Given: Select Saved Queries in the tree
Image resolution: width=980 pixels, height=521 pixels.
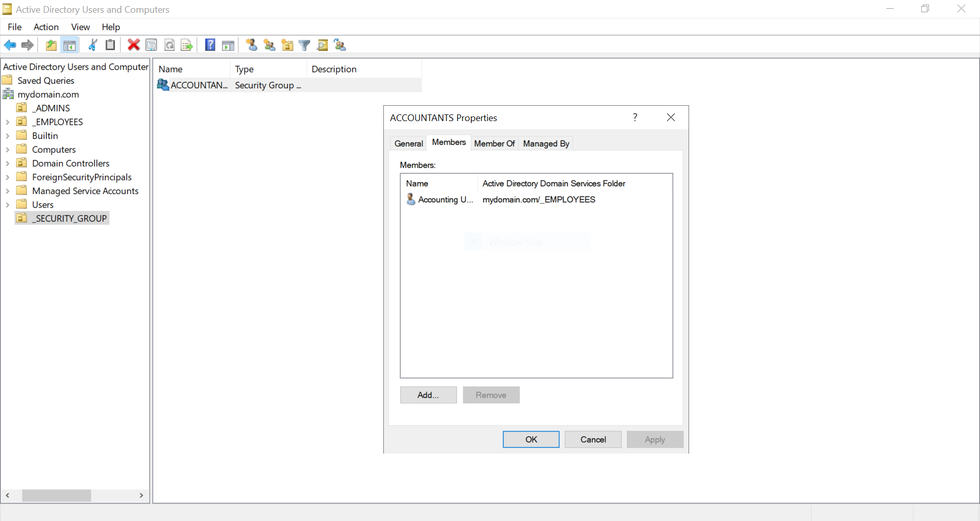Looking at the screenshot, I should click(45, 81).
